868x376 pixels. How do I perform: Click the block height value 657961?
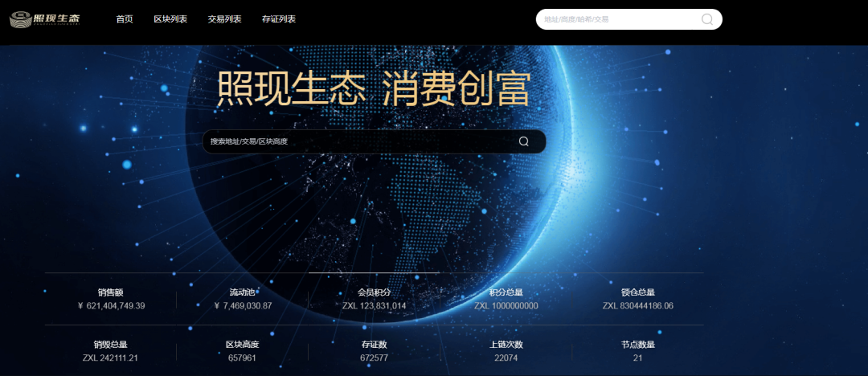242,358
